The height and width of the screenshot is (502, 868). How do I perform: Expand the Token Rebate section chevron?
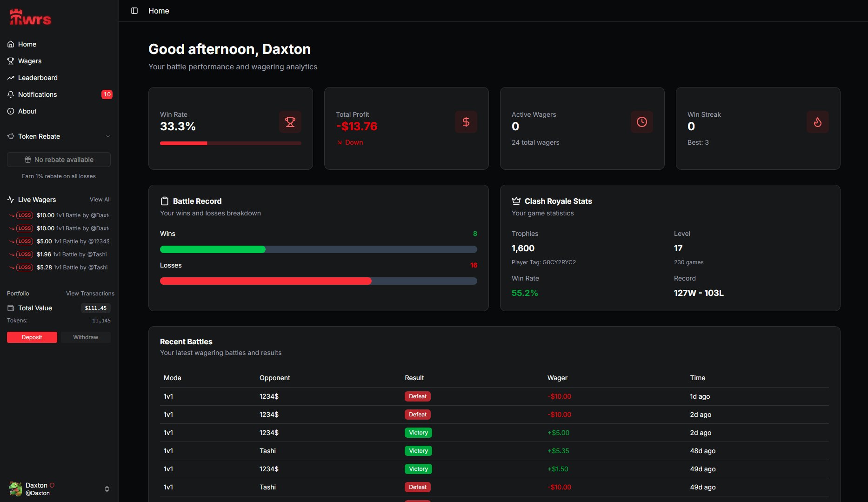coord(108,136)
